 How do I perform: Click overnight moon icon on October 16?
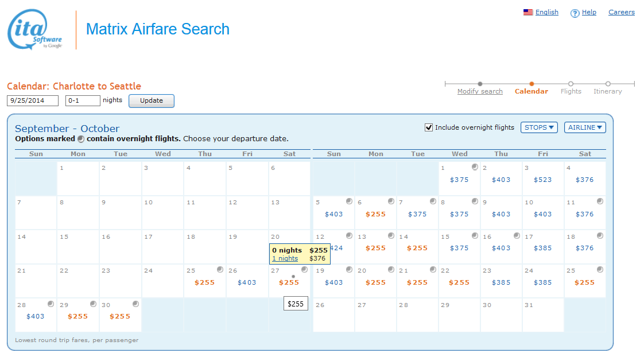(x=517, y=235)
